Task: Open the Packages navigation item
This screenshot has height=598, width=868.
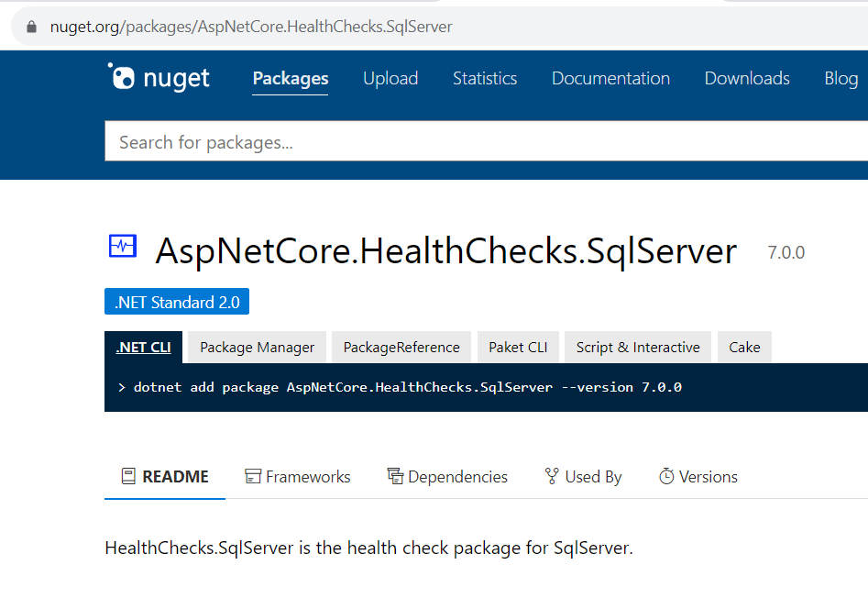Action: tap(291, 78)
